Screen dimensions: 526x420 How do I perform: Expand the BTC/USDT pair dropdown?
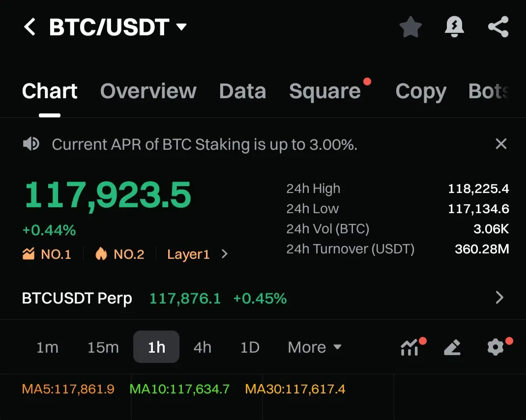click(181, 27)
